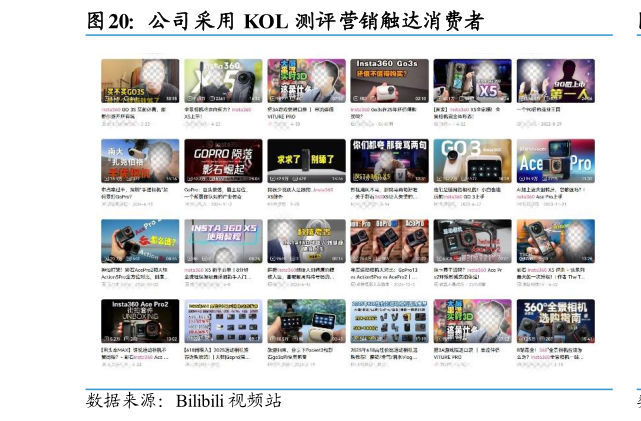Click the '一个90后的造富王国' video title
The image size is (641, 421).
tap(538, 110)
